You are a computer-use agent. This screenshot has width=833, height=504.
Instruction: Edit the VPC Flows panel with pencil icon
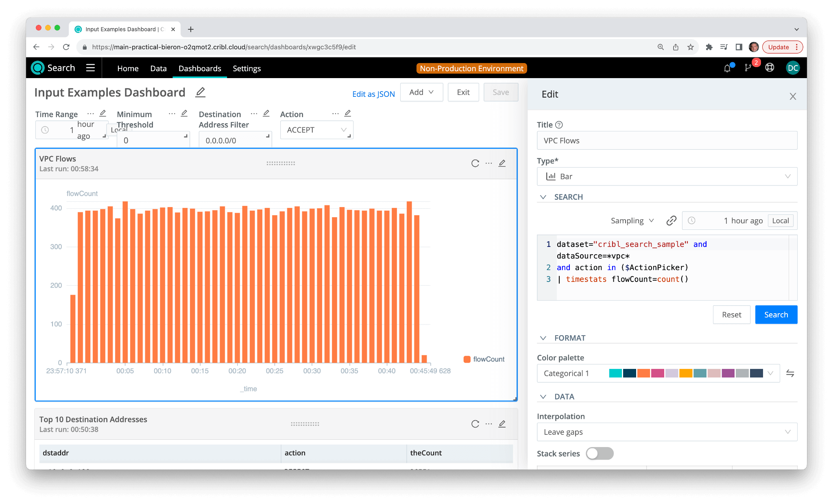[x=502, y=164]
